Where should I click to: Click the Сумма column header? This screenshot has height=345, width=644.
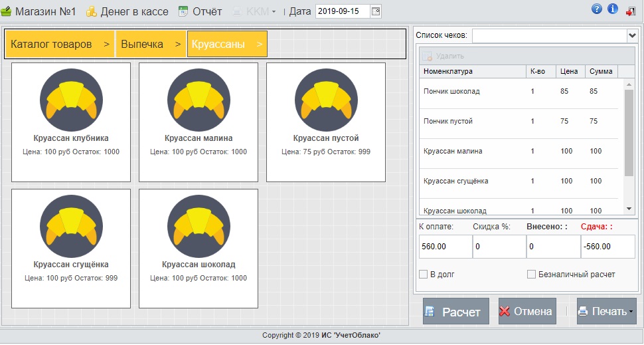[602, 71]
